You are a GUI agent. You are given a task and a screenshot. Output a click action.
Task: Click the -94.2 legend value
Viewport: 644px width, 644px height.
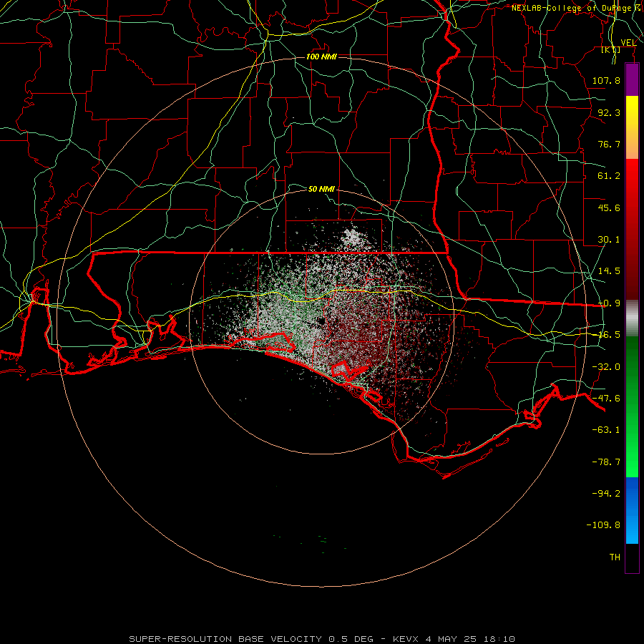pos(606,494)
